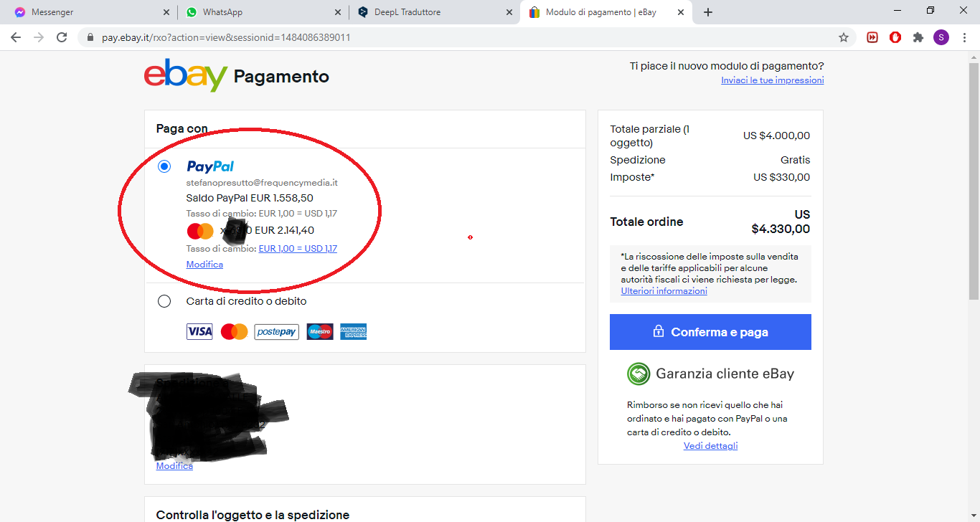The image size is (980, 522).
Task: Close the eBay payment tab
Action: click(681, 12)
